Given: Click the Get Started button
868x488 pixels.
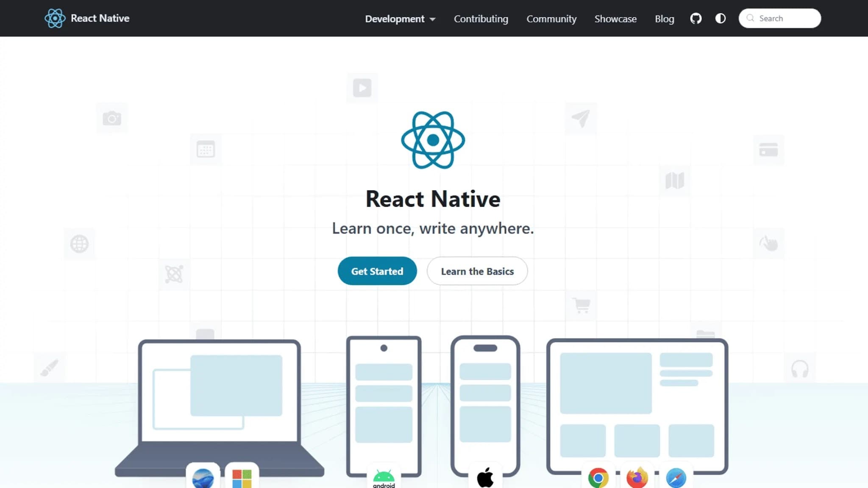Looking at the screenshot, I should pyautogui.click(x=377, y=271).
